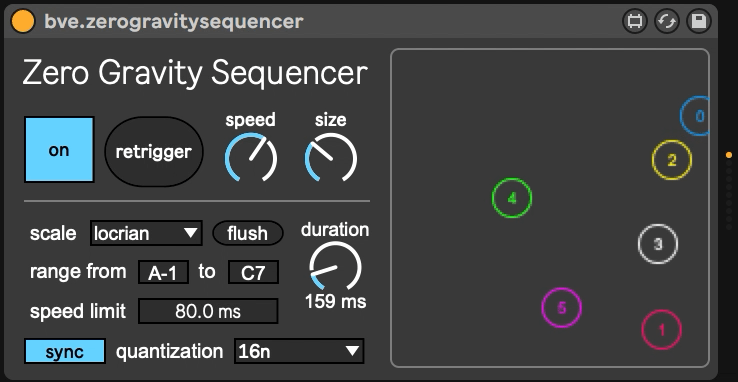
Task: Toggle the blue "on" button
Action: click(x=59, y=150)
